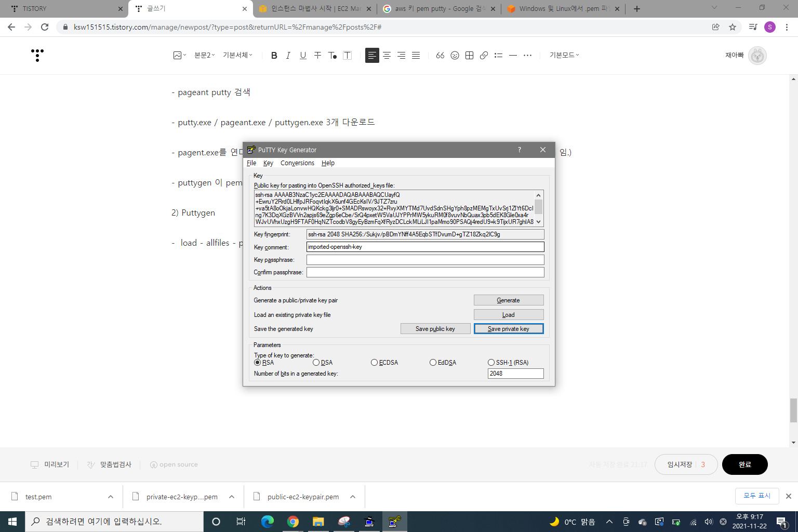Open PuTTYgen Key menu

268,163
